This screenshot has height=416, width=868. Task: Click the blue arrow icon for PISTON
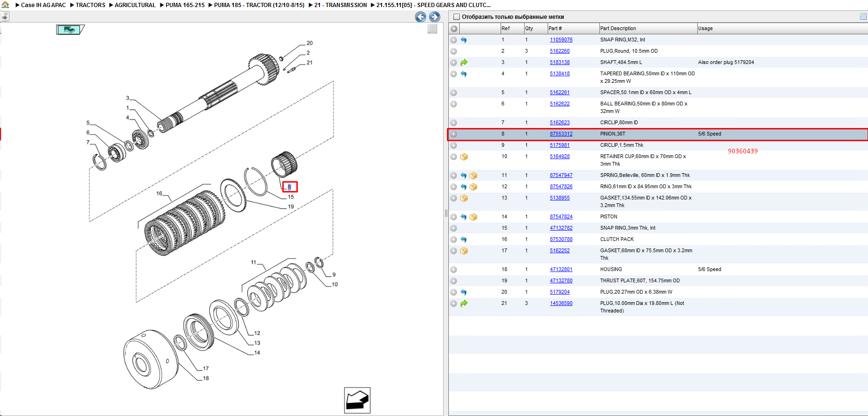464,217
